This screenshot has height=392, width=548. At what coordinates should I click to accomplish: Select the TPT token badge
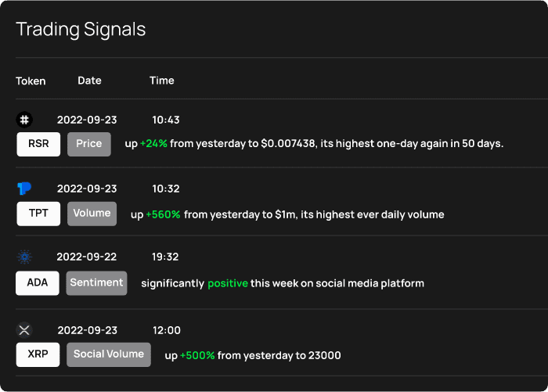(x=38, y=214)
